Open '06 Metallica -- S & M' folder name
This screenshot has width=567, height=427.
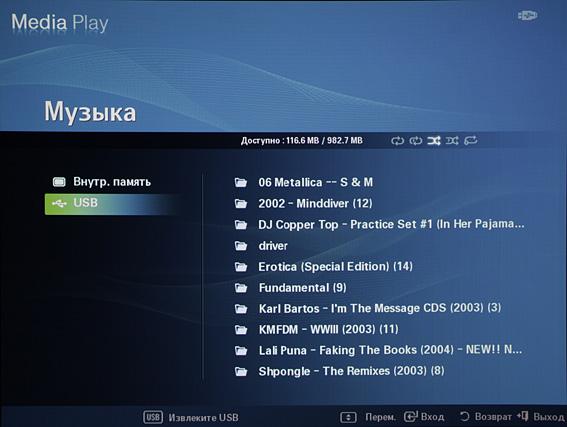pyautogui.click(x=315, y=182)
